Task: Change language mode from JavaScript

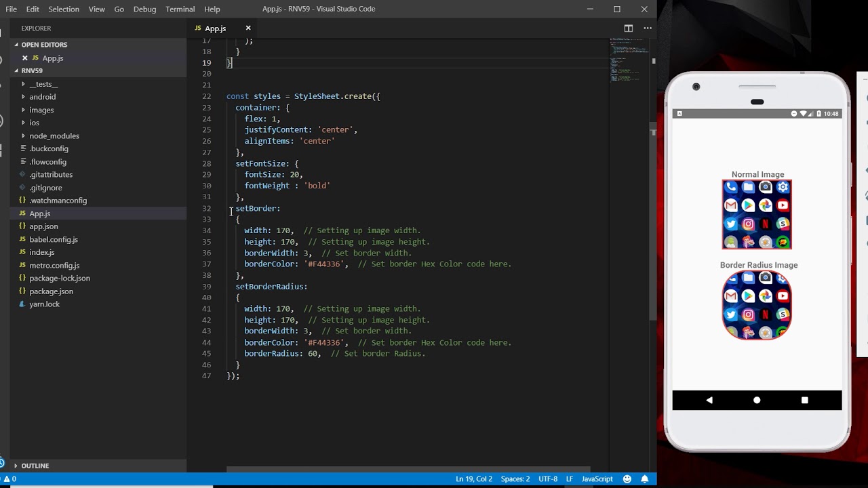Action: (x=597, y=479)
